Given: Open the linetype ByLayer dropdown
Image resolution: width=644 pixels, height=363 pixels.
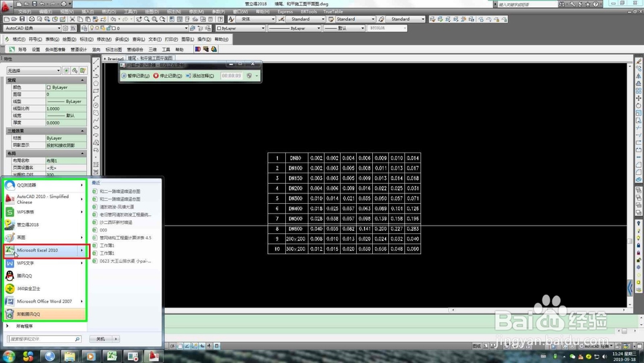Looking at the screenshot, I should [x=294, y=28].
